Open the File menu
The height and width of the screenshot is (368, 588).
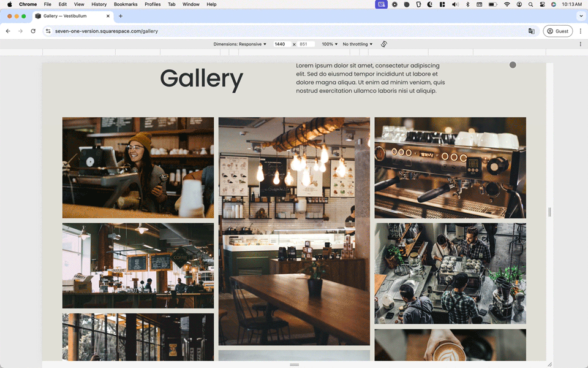(x=48, y=4)
